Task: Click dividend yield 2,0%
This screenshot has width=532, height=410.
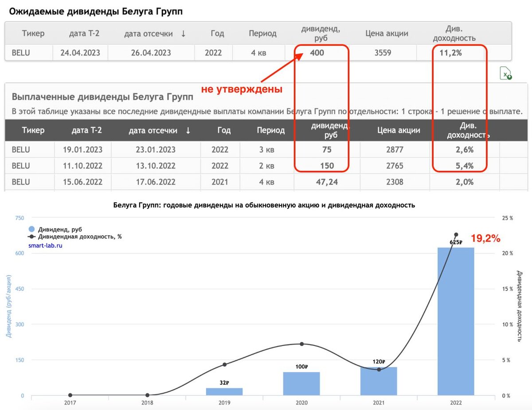Action: point(465,182)
